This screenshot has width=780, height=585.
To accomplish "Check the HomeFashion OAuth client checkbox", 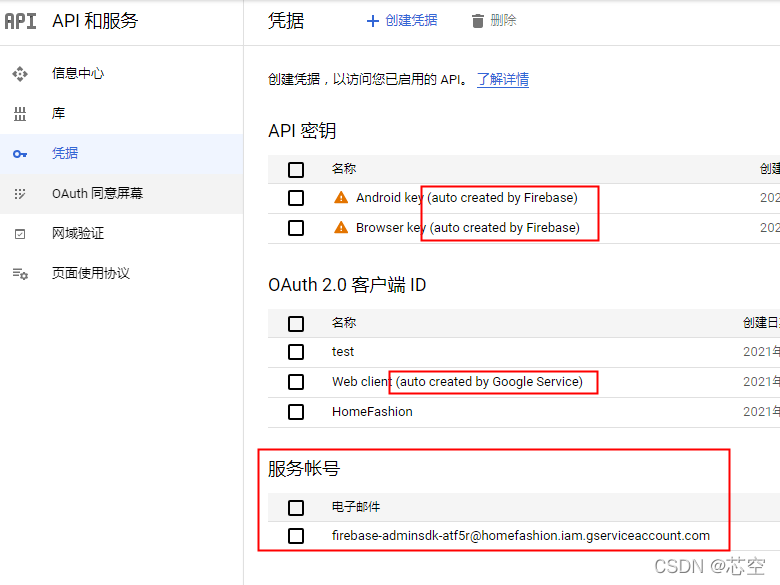I will (296, 412).
